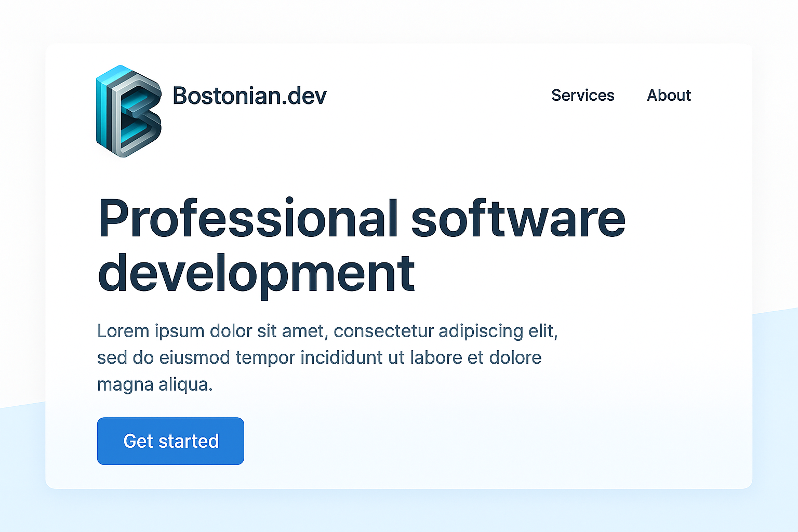Go to the About page link

[x=669, y=96]
